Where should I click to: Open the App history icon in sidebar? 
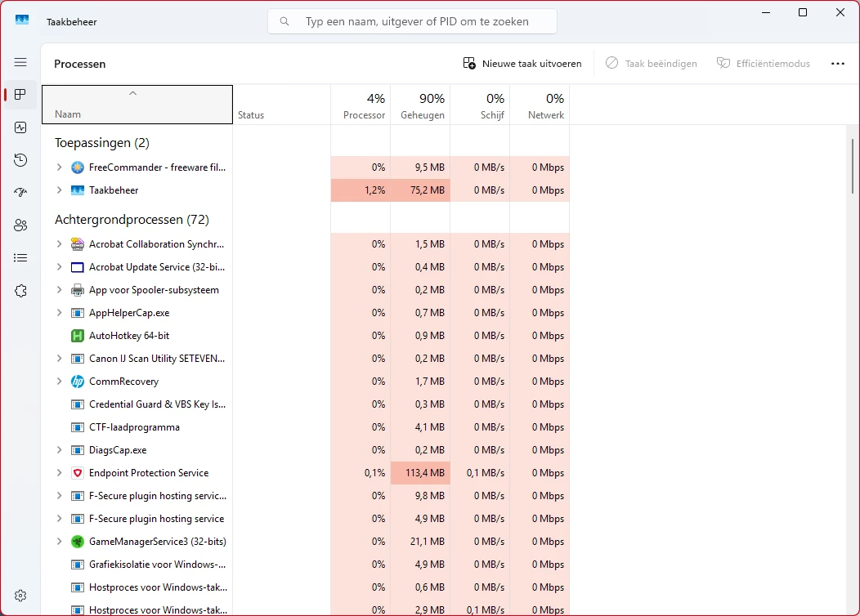click(20, 160)
